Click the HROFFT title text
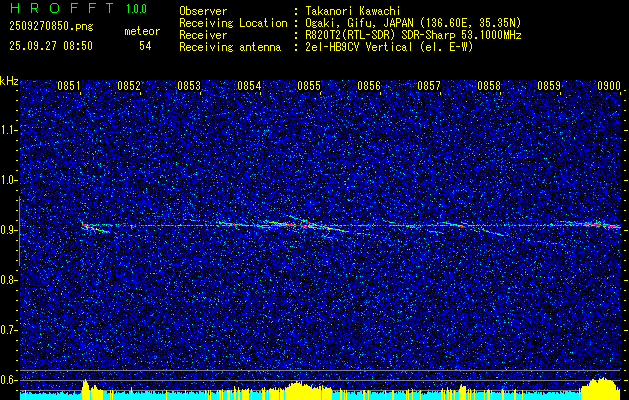Screen dimensions: 629x400 click(62, 8)
